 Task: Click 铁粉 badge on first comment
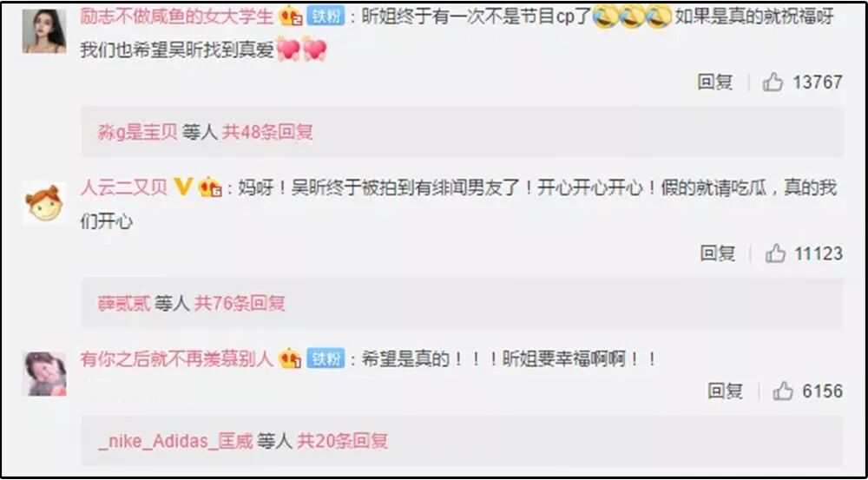click(x=325, y=16)
